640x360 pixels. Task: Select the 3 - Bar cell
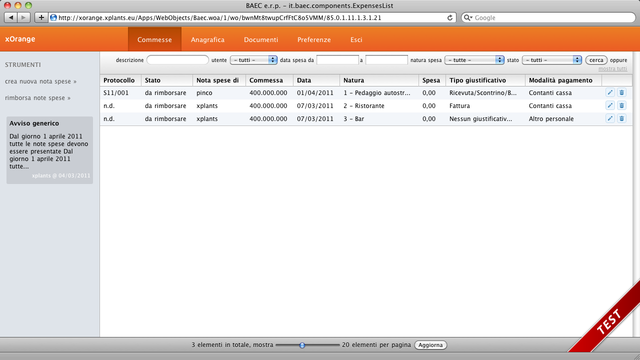pos(353,119)
